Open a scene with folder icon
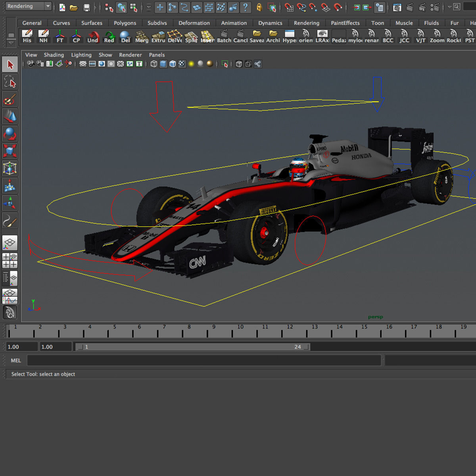The image size is (476, 476). coord(74,7)
